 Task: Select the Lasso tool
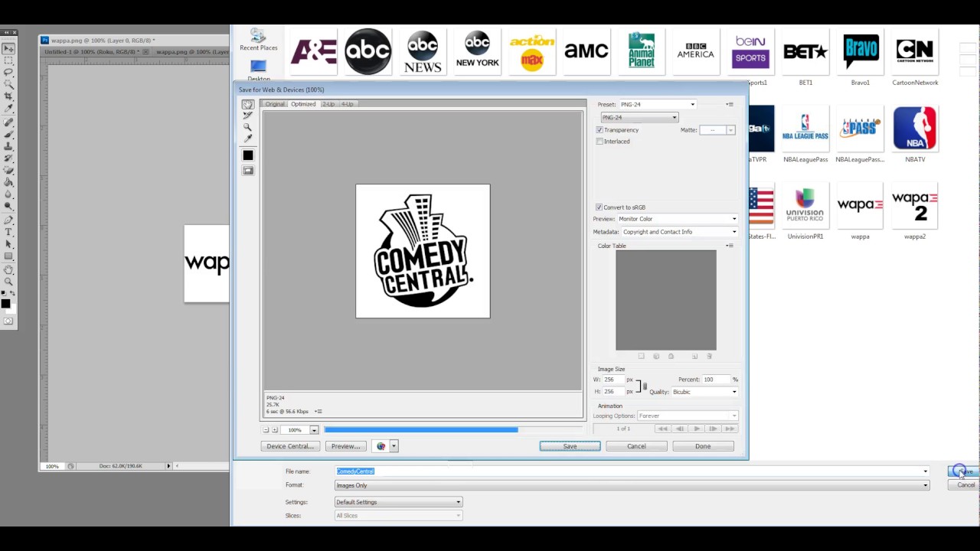pyautogui.click(x=8, y=72)
